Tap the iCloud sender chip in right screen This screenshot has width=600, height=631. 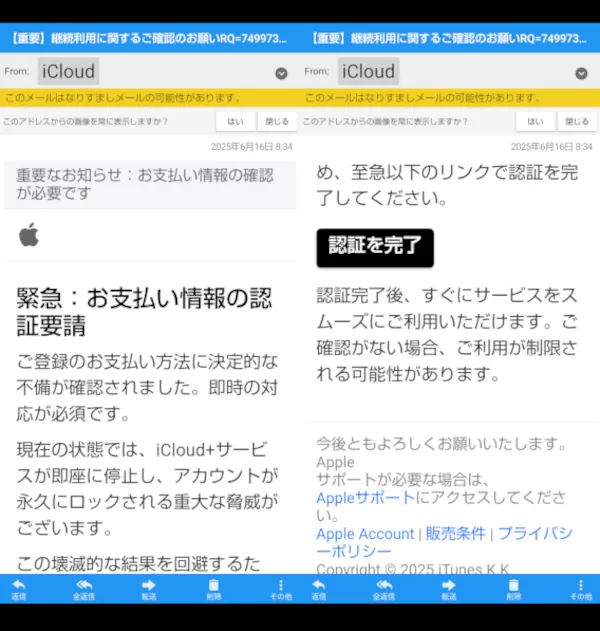[x=368, y=71]
